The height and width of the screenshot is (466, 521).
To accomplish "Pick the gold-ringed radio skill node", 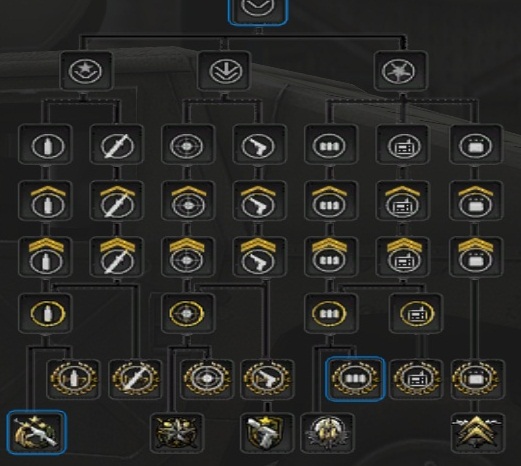I will coord(416,313).
